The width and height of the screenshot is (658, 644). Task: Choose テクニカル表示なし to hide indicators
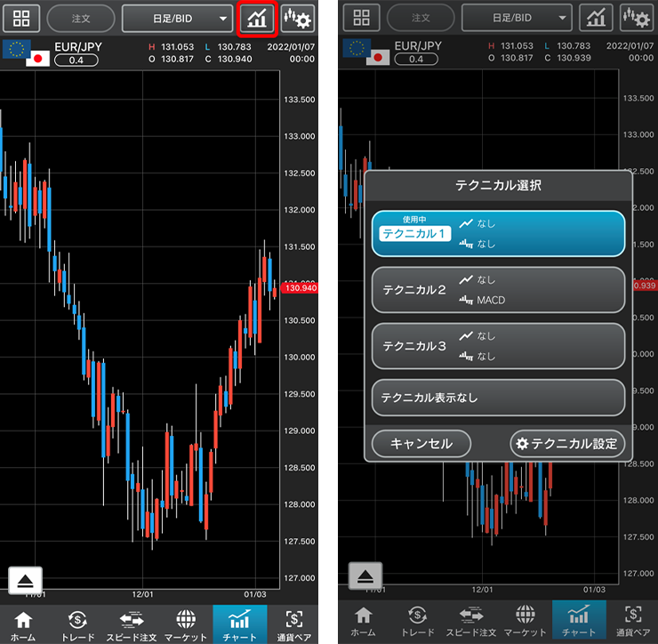[498, 398]
